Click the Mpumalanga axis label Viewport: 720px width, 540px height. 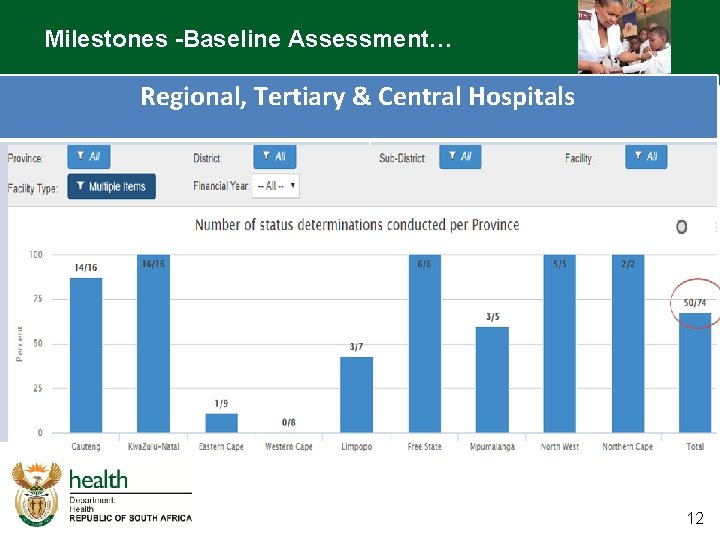point(492,446)
